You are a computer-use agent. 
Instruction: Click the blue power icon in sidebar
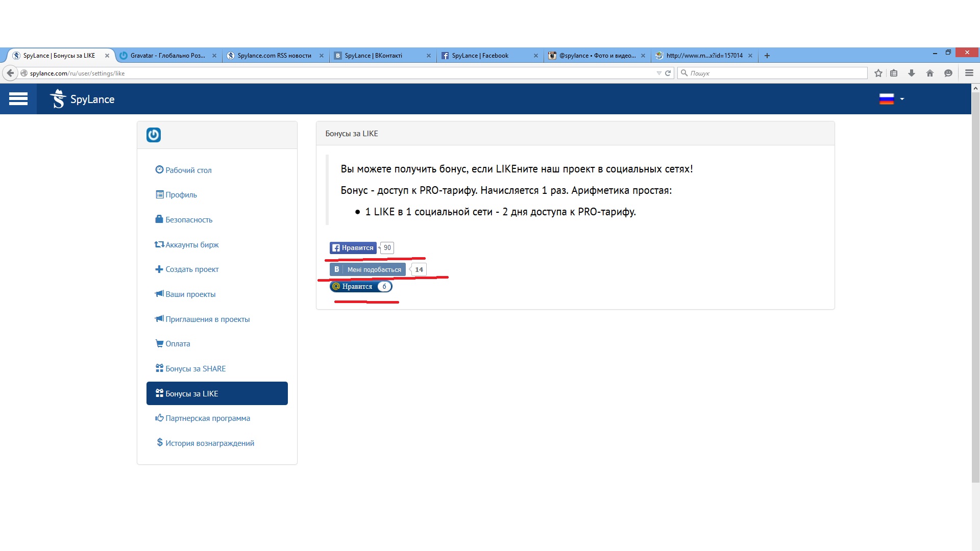154,135
